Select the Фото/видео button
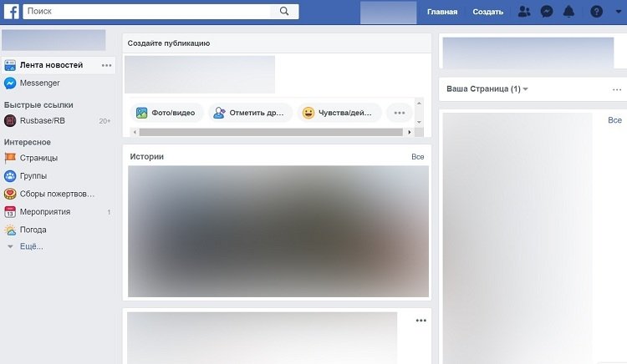The width and height of the screenshot is (627, 364). (x=166, y=113)
